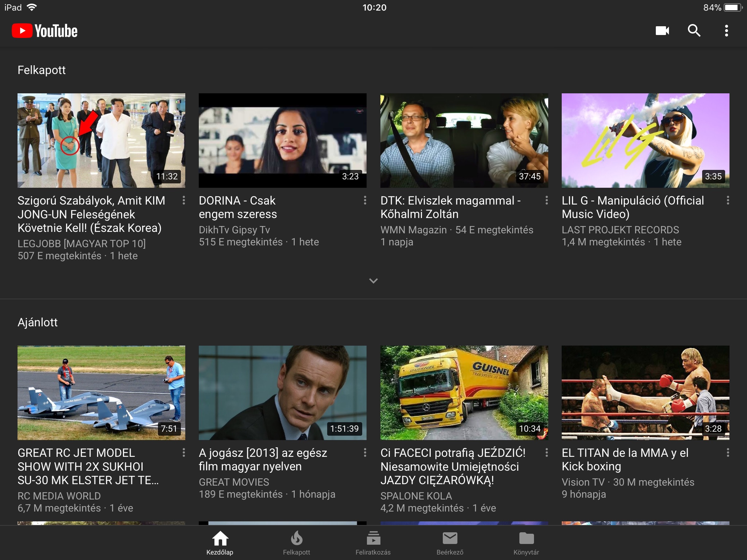Tap the YouTube logo
The width and height of the screenshot is (747, 560).
click(44, 31)
